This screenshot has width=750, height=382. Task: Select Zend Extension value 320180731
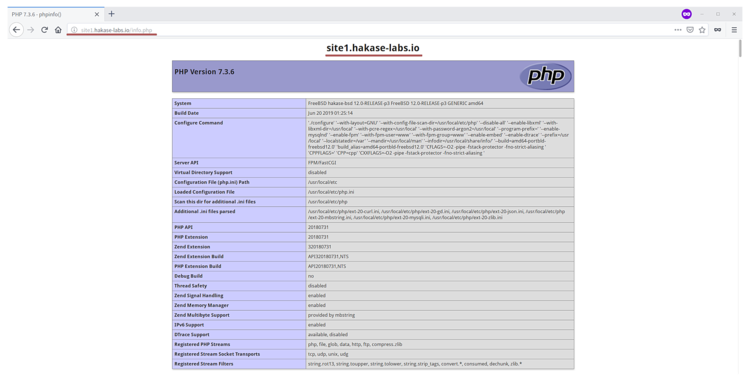(320, 247)
